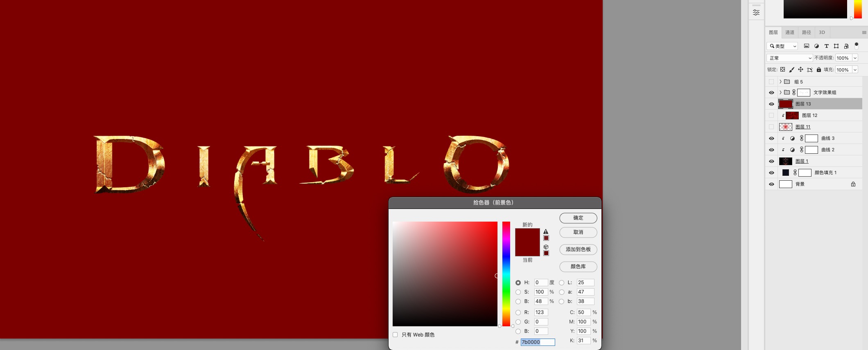Show the hidden 图层 12 layer
The width and height of the screenshot is (868, 350).
pos(771,115)
